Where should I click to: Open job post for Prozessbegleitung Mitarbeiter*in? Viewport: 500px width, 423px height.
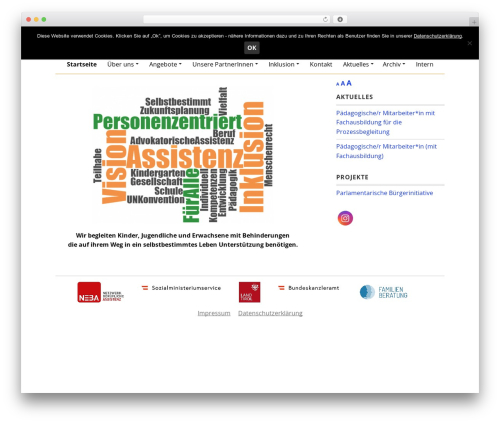[385, 122]
